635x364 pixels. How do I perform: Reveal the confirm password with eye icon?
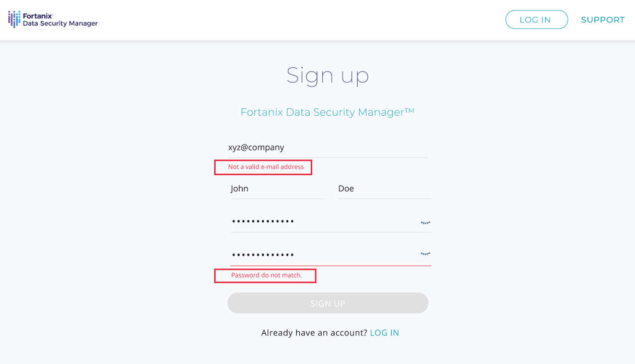click(x=426, y=254)
